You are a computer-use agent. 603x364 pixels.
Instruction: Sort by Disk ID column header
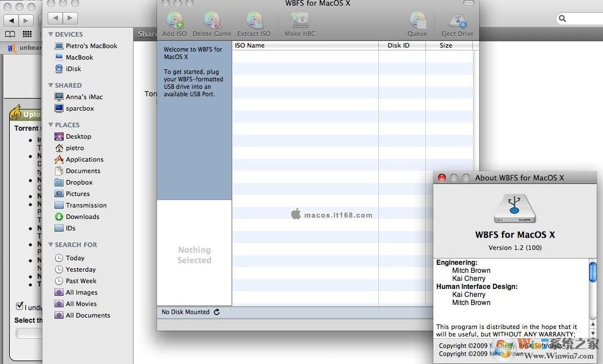pos(402,45)
